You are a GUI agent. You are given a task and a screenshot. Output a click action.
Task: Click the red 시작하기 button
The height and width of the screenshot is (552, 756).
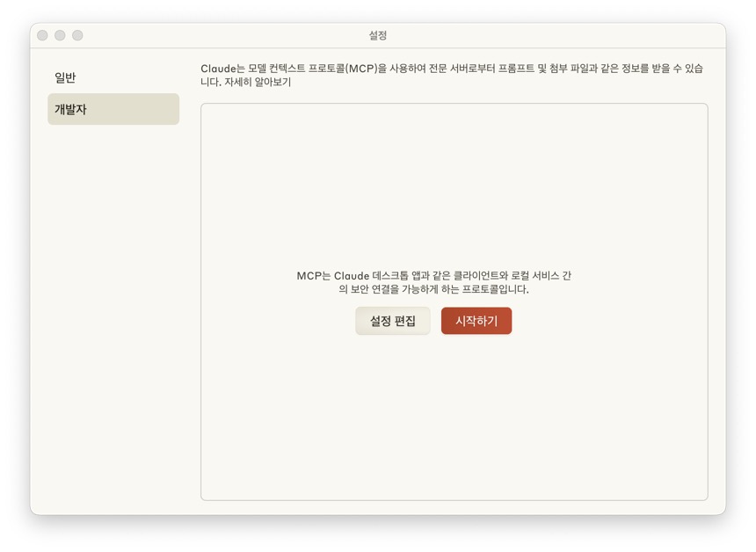[476, 321]
